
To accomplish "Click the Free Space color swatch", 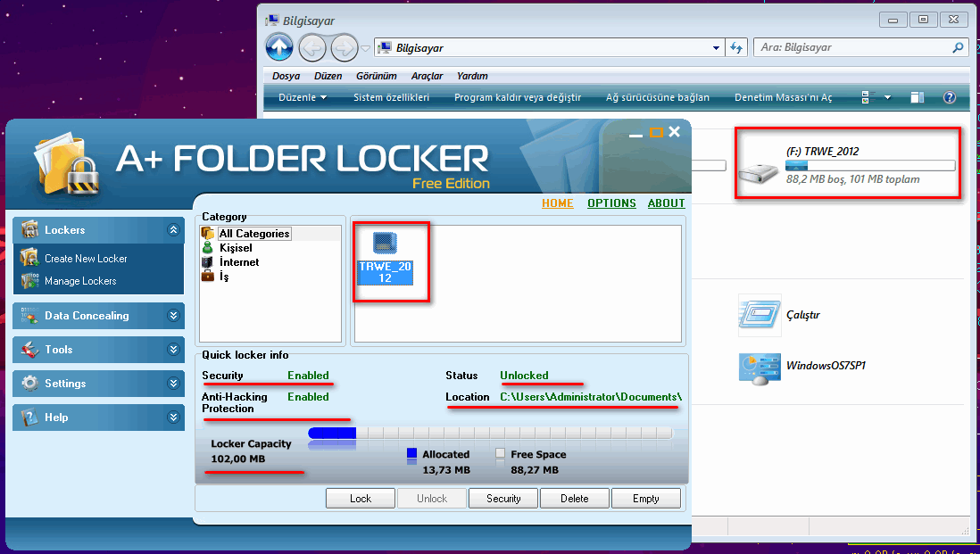I will 500,453.
